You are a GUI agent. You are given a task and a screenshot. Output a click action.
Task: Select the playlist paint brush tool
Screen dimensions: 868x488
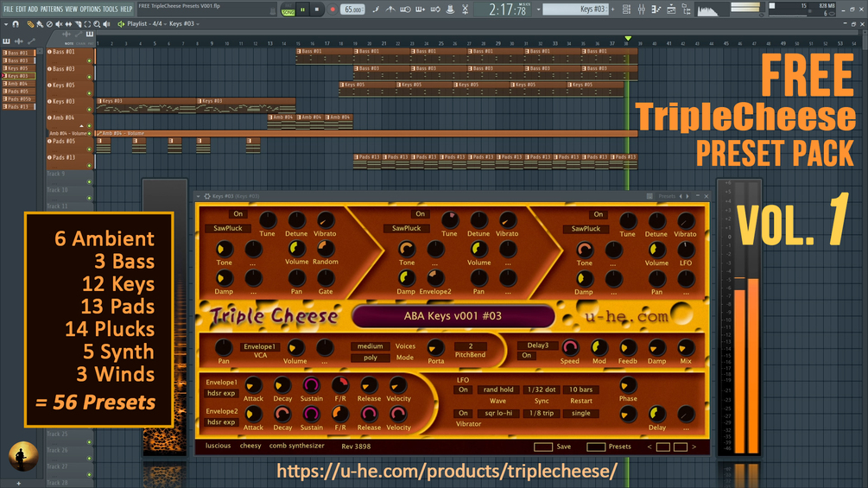click(40, 24)
